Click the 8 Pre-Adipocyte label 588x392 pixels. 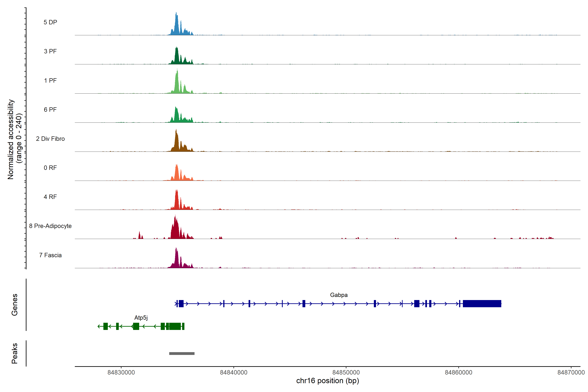[50, 226]
